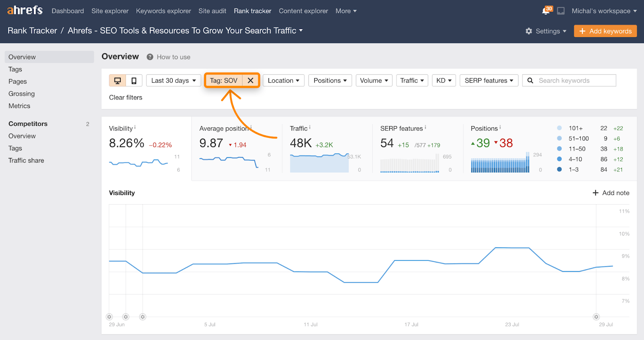This screenshot has height=340, width=644.
Task: Expand the Location filter
Action: pos(283,81)
